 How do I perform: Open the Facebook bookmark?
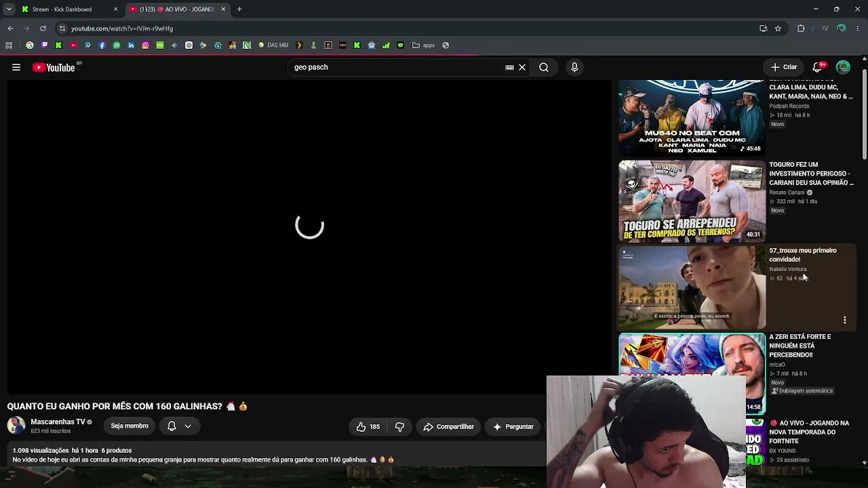[102, 45]
